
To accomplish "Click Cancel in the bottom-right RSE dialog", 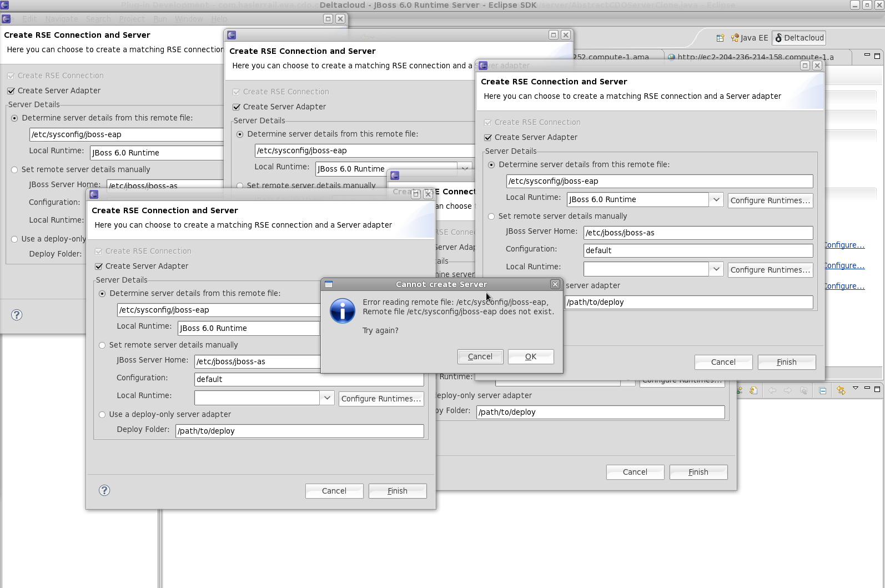I will 635,472.
